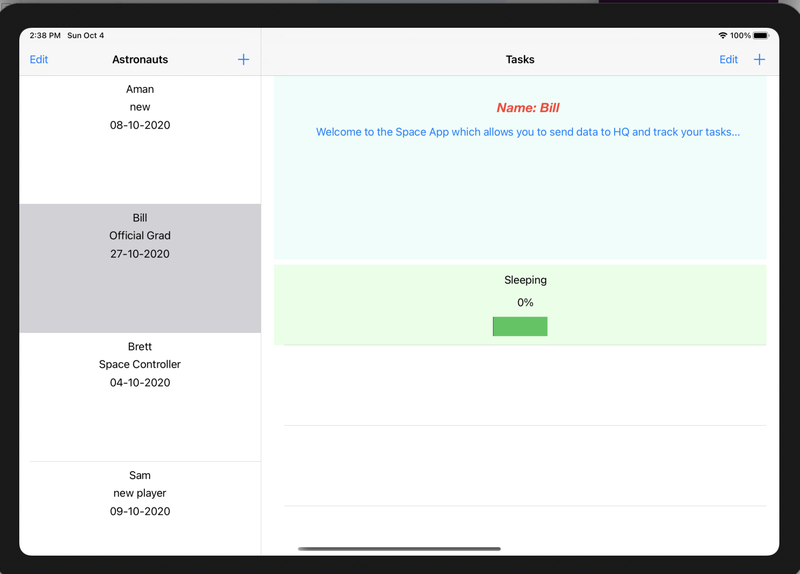
Task: Tap Edit in the Tasks panel
Action: (728, 60)
